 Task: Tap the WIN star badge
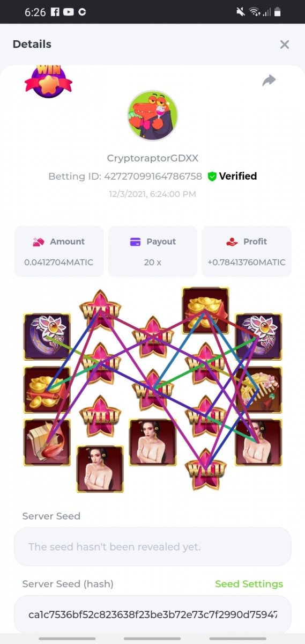pos(48,80)
